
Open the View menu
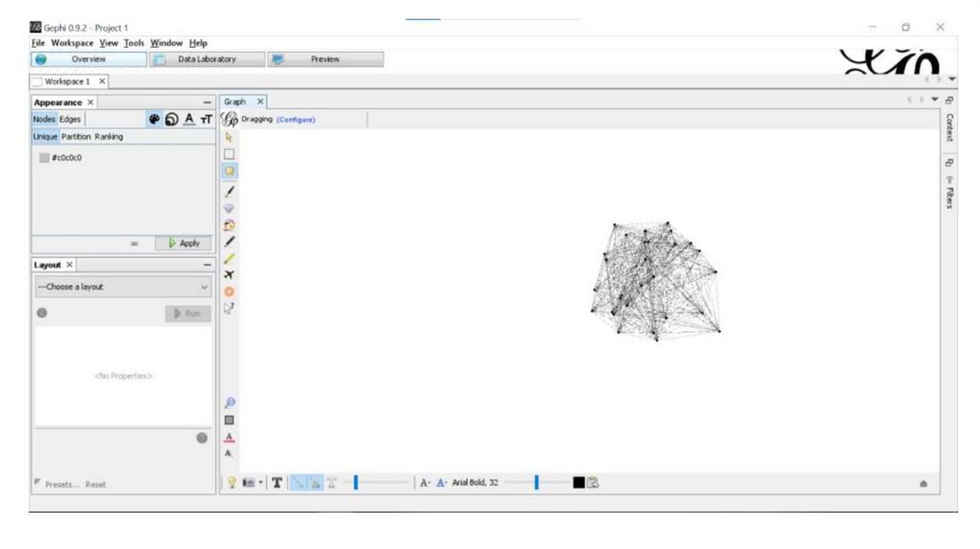tap(108, 43)
